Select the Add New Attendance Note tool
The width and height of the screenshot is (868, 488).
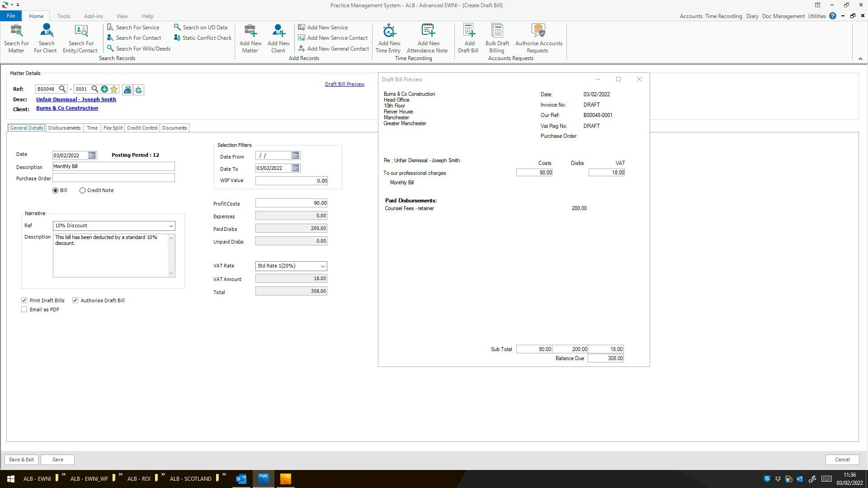tap(427, 38)
